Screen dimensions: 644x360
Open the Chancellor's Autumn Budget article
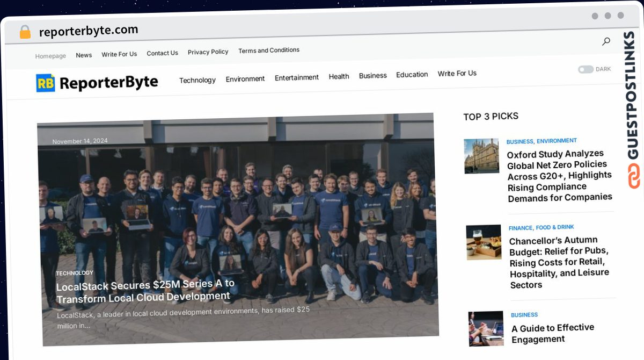tap(559, 262)
